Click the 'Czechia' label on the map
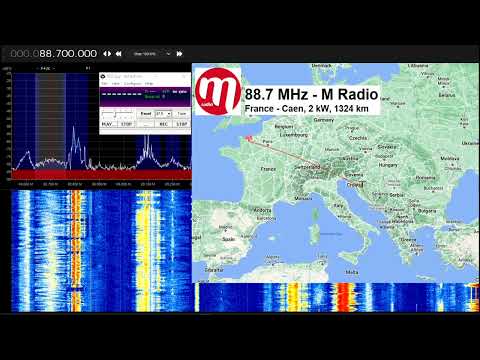Screen dimensions: 480x360 click(x=358, y=138)
